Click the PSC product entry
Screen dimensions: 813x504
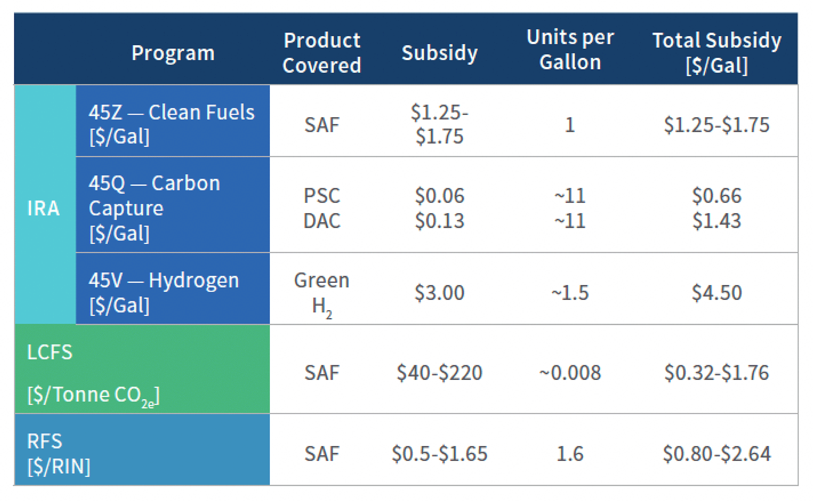[x=322, y=196]
